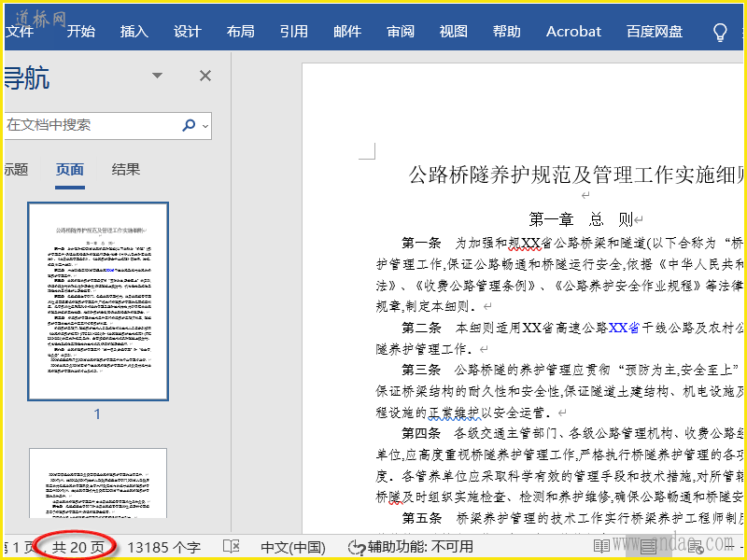
Task: Open the Acrobat ribbon tab
Action: click(x=573, y=32)
